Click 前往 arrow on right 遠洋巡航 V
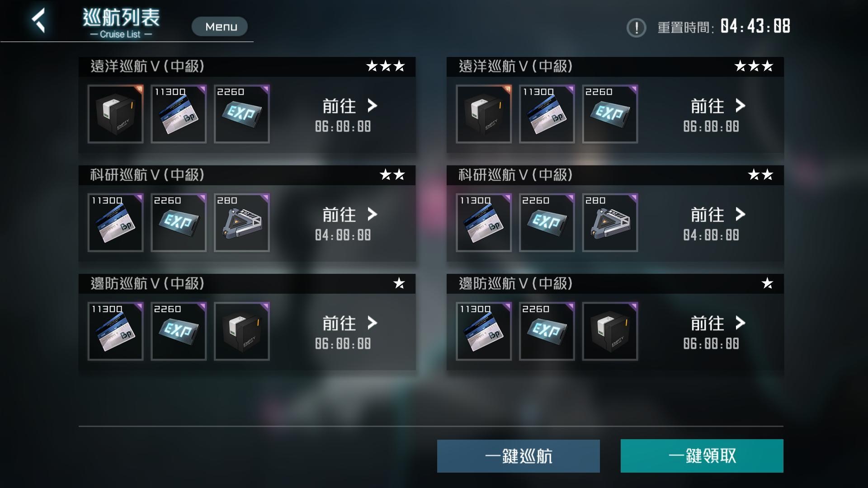The image size is (868, 488). [718, 106]
